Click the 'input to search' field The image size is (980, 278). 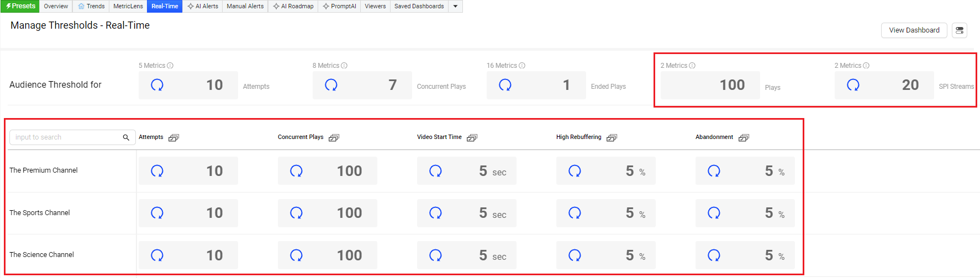[66, 137]
